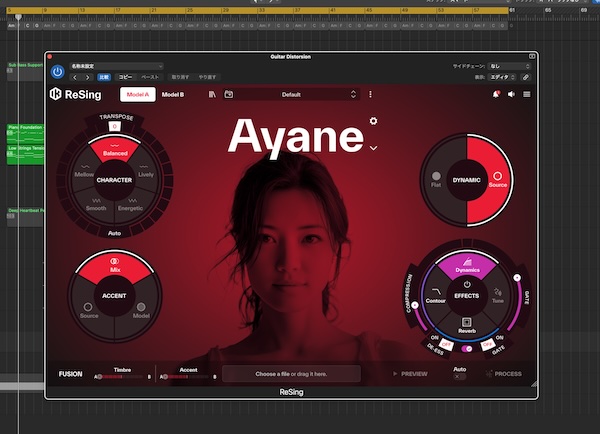Screen dimensions: 600x434
Task: Select the Source accent segment
Action: point(89,311)
